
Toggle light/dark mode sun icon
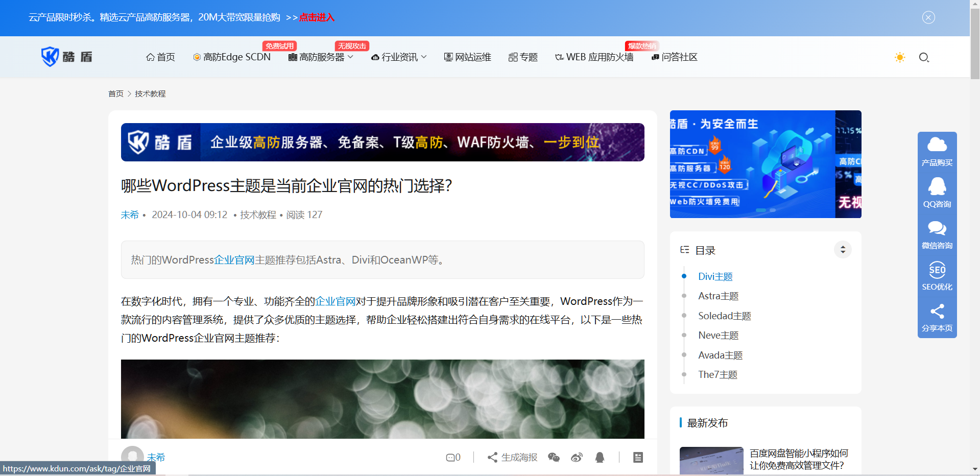pyautogui.click(x=900, y=57)
